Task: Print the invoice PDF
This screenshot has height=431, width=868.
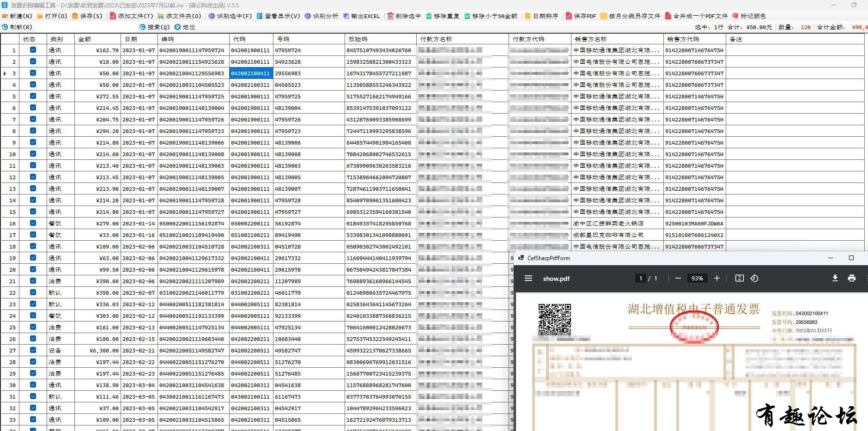Action: [852, 278]
